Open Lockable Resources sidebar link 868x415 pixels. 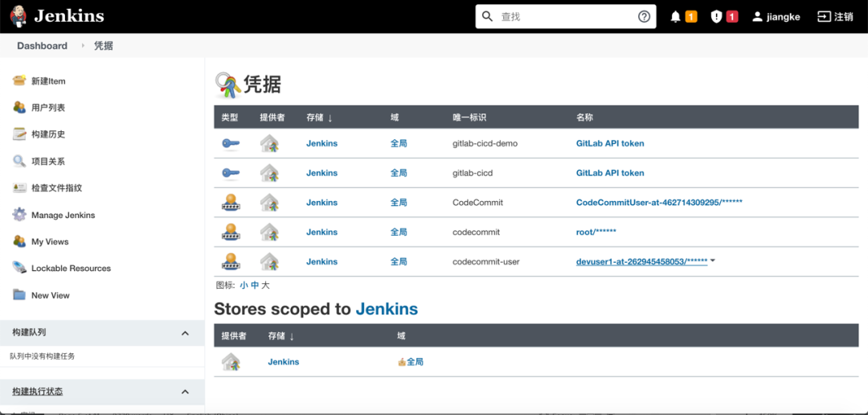tap(71, 268)
